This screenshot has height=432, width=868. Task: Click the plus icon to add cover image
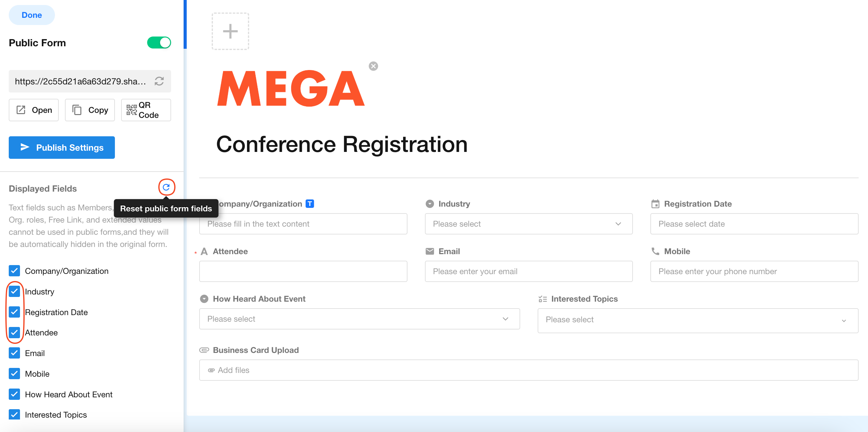[x=230, y=31]
